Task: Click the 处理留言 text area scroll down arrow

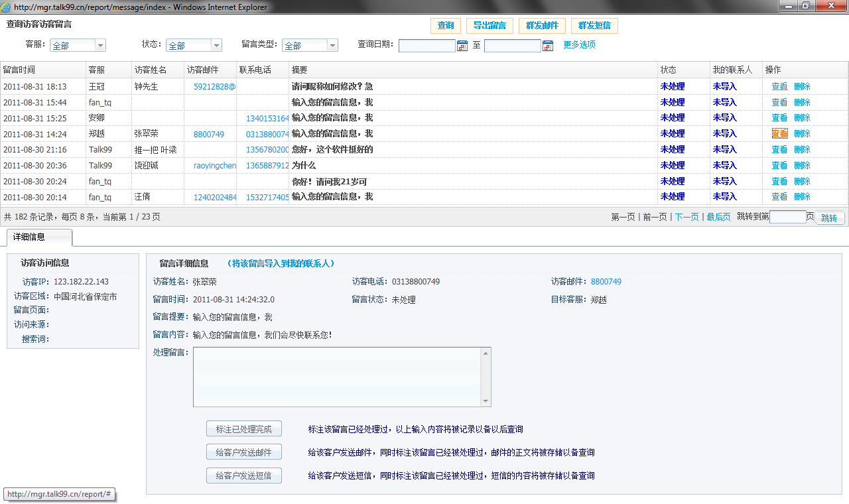Action: pyautogui.click(x=487, y=401)
